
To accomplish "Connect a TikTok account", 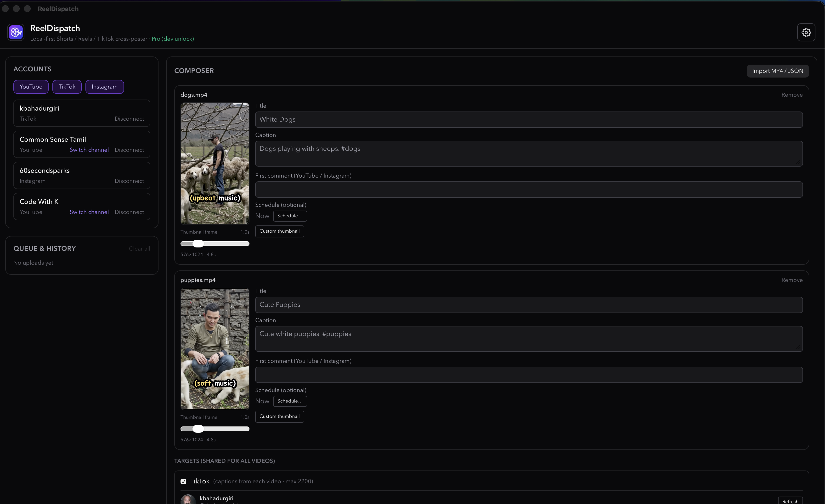I will 67,87.
